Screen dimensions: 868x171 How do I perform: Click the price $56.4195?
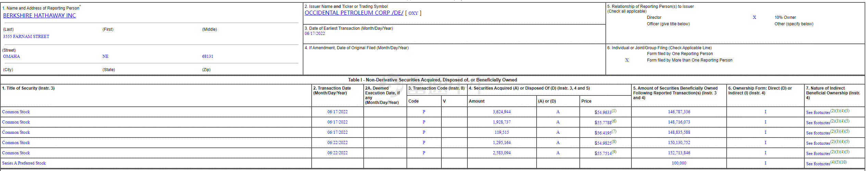[603, 133]
